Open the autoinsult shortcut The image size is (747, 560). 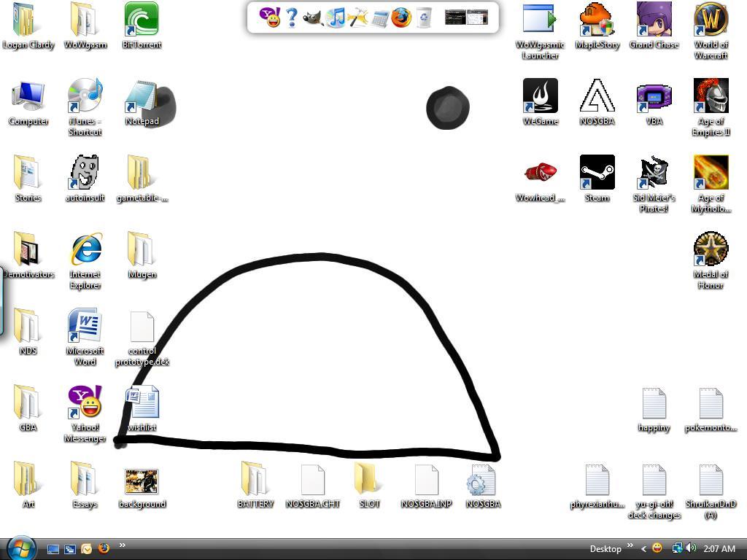click(x=85, y=179)
